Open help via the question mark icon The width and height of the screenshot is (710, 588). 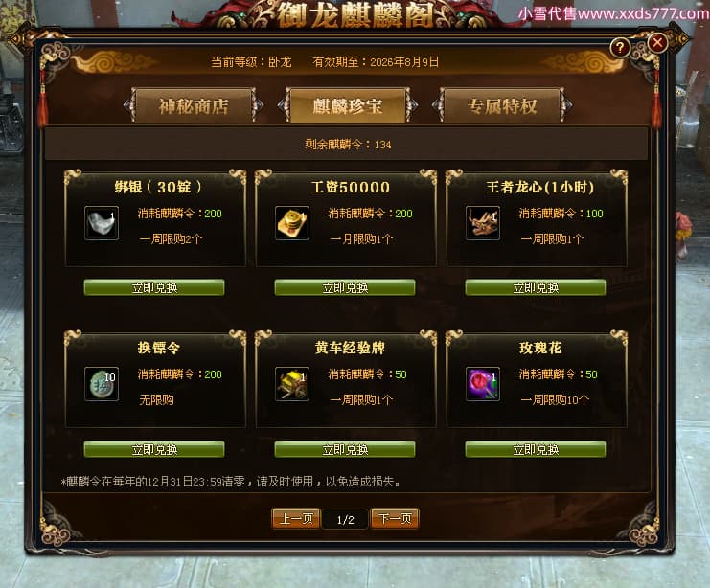(x=620, y=47)
